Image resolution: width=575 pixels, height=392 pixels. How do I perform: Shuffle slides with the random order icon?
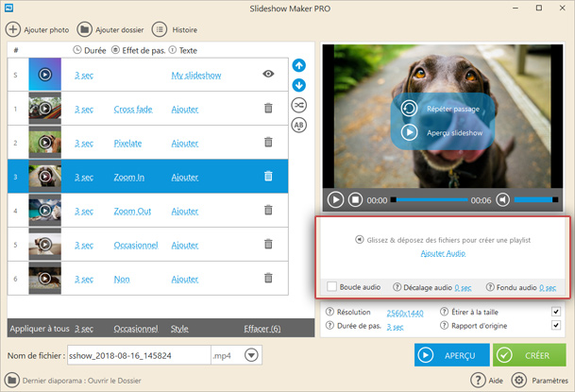pos(299,105)
